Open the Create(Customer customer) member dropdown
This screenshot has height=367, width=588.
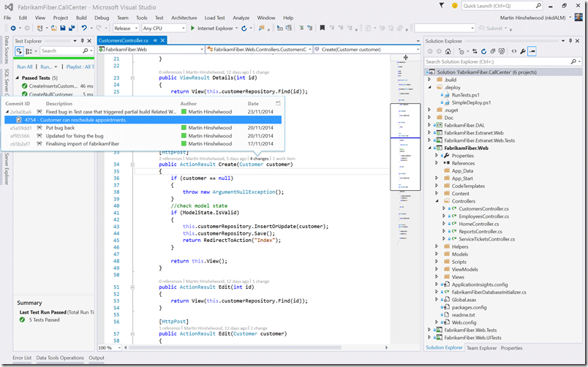[366, 49]
